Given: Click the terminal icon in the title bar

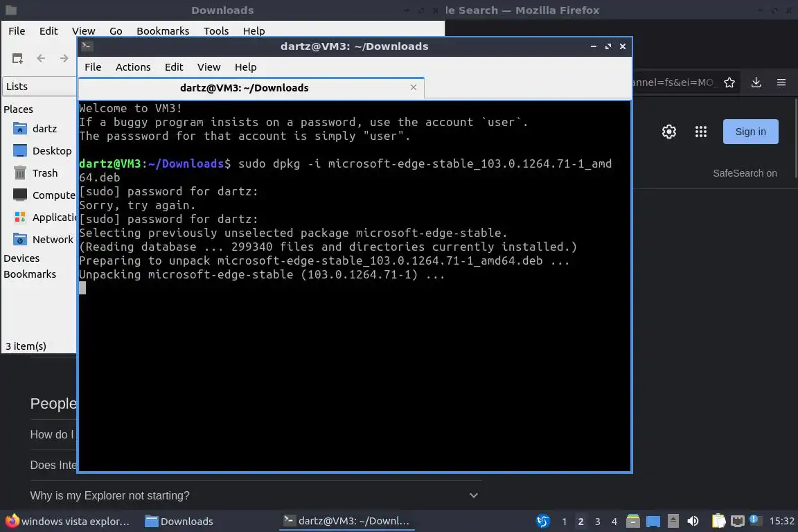Looking at the screenshot, I should [x=87, y=46].
